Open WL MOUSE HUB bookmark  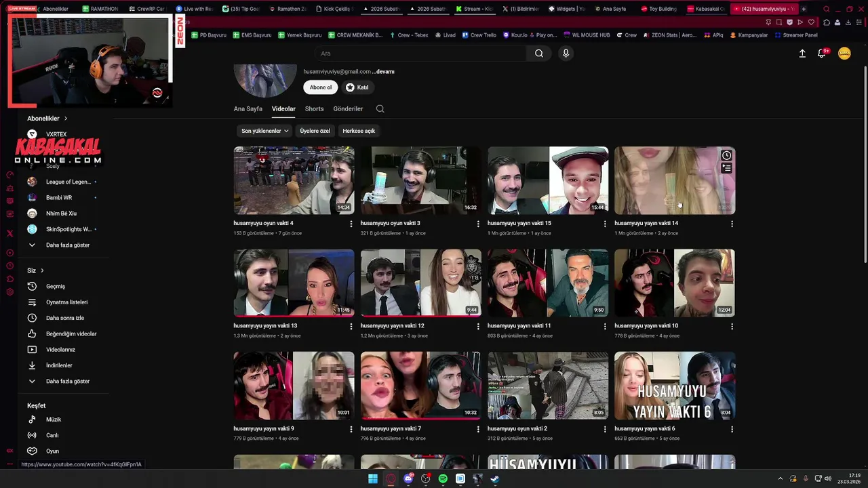coord(587,35)
